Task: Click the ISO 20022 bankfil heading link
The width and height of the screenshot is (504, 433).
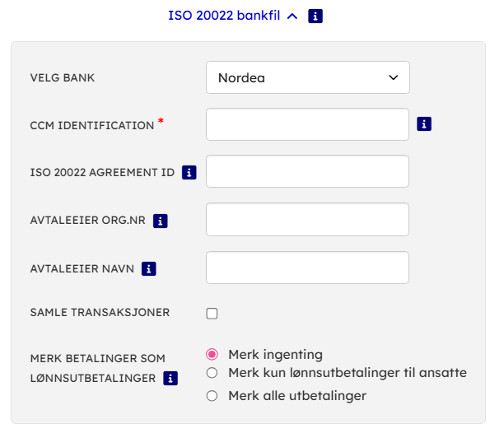Action: 223,16
